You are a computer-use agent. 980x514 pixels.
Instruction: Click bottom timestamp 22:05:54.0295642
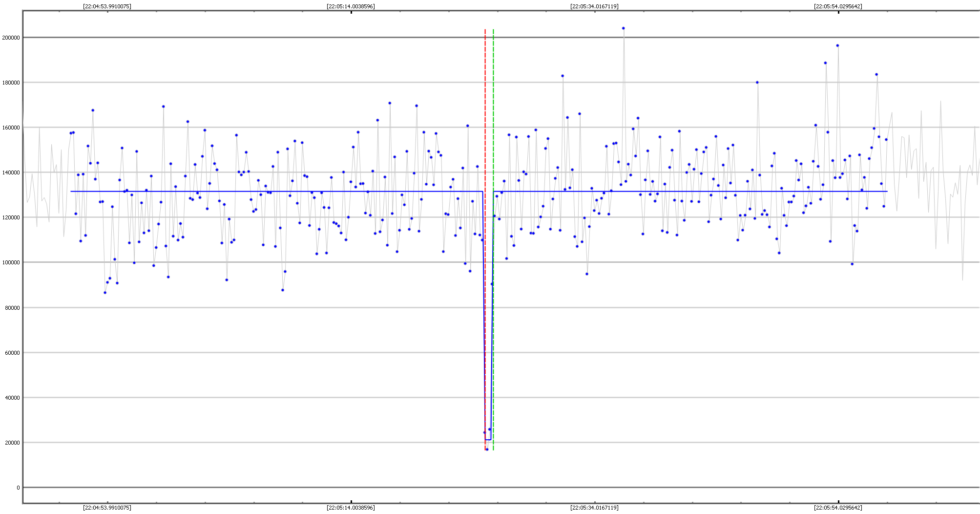coord(838,508)
